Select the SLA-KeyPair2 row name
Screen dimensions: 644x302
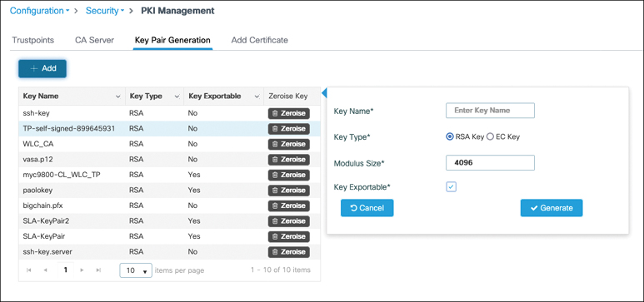coord(47,220)
